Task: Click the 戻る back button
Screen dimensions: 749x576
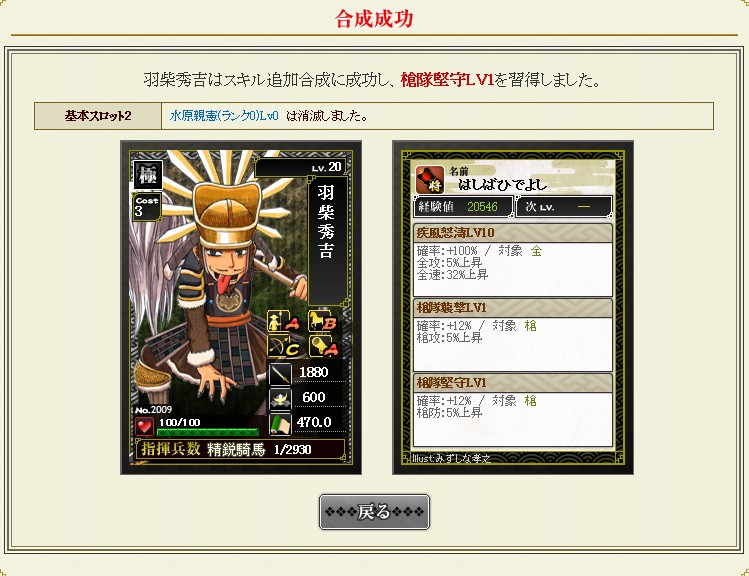Action: (x=374, y=512)
